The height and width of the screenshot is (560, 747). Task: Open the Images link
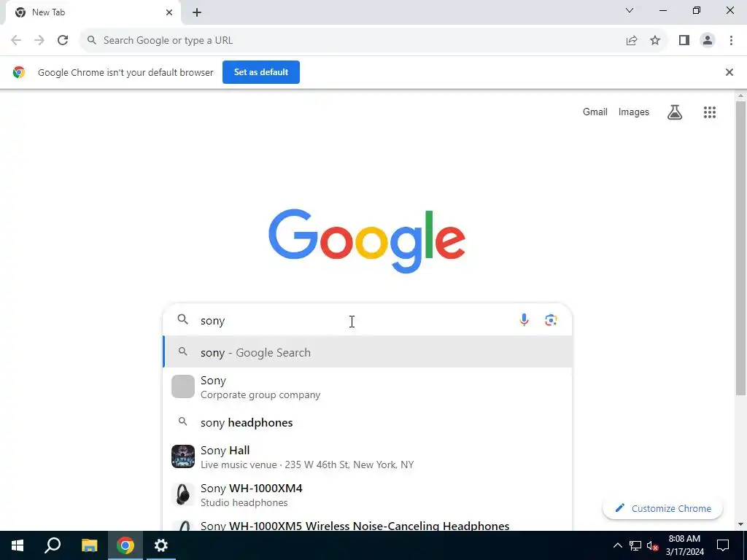tap(634, 112)
